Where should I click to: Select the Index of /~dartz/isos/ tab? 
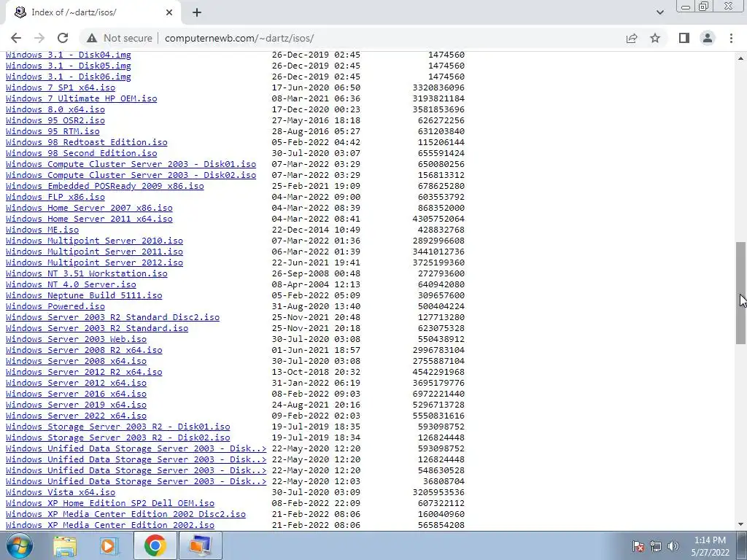point(93,12)
